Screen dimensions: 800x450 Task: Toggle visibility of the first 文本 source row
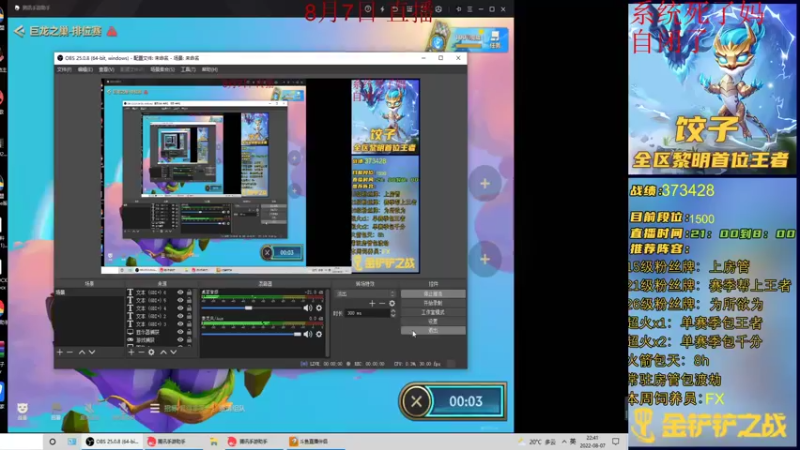click(180, 292)
